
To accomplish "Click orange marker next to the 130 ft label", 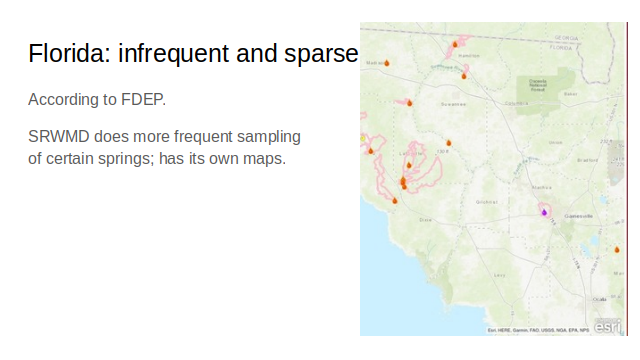I will (x=449, y=143).
